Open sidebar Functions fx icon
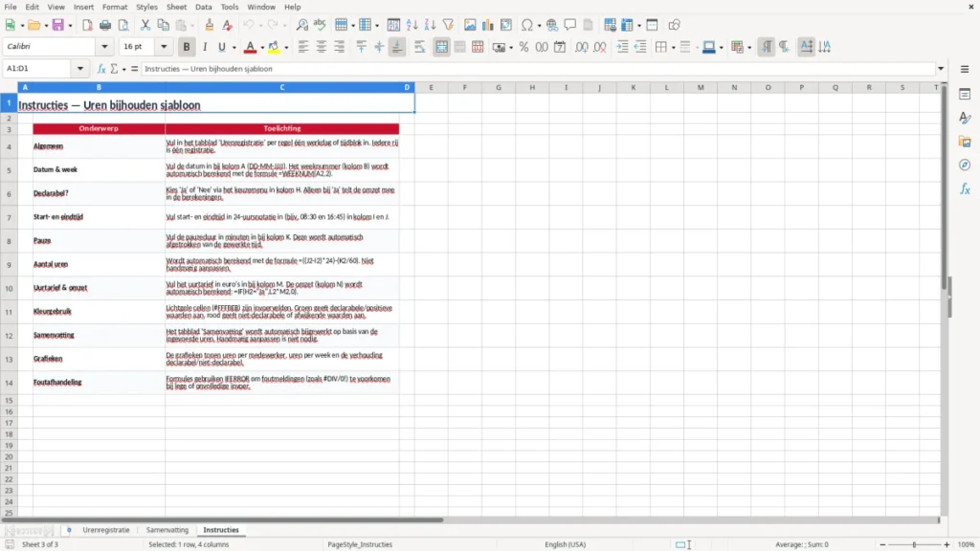 pos(965,188)
